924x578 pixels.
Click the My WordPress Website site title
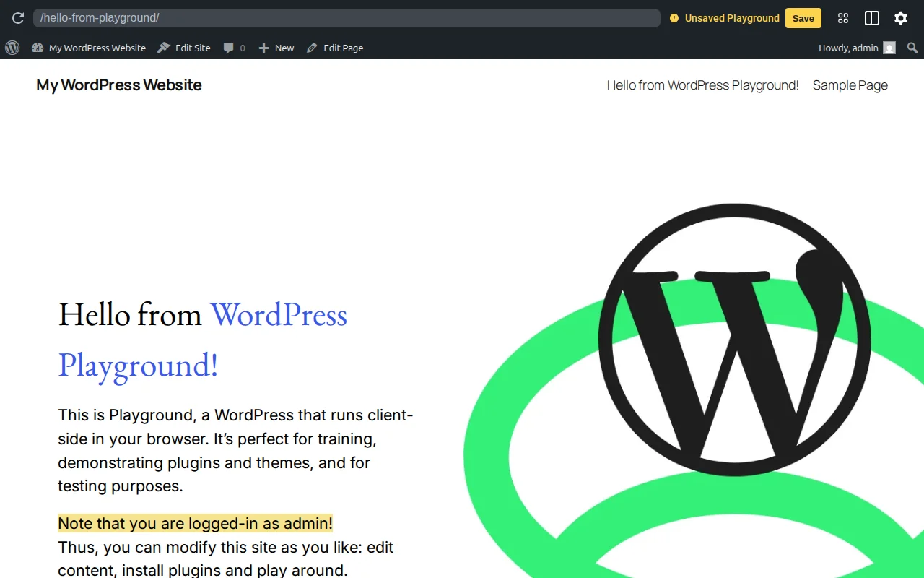(x=118, y=85)
